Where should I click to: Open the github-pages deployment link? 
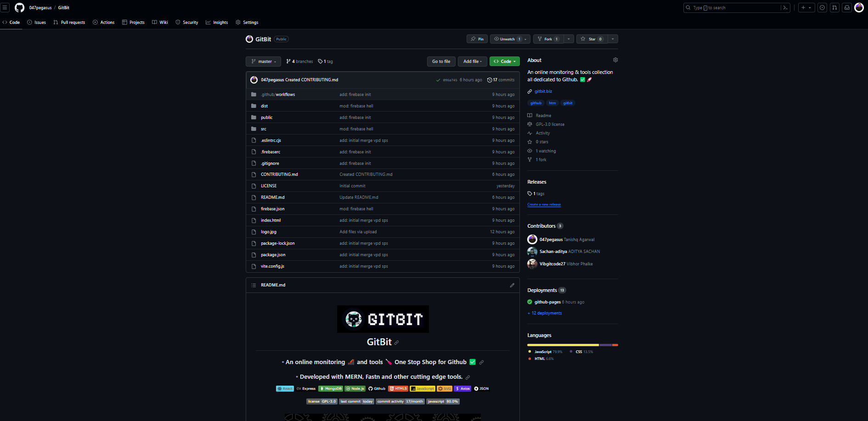click(x=547, y=302)
